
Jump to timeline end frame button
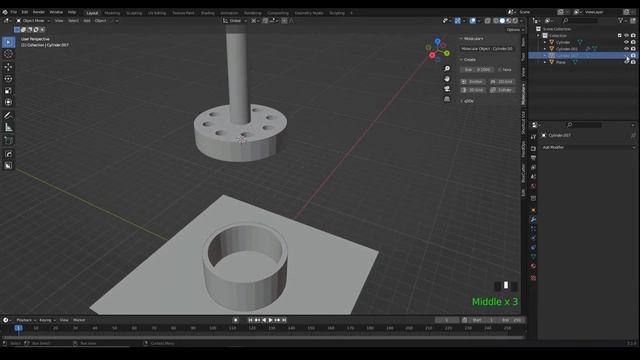click(x=284, y=320)
